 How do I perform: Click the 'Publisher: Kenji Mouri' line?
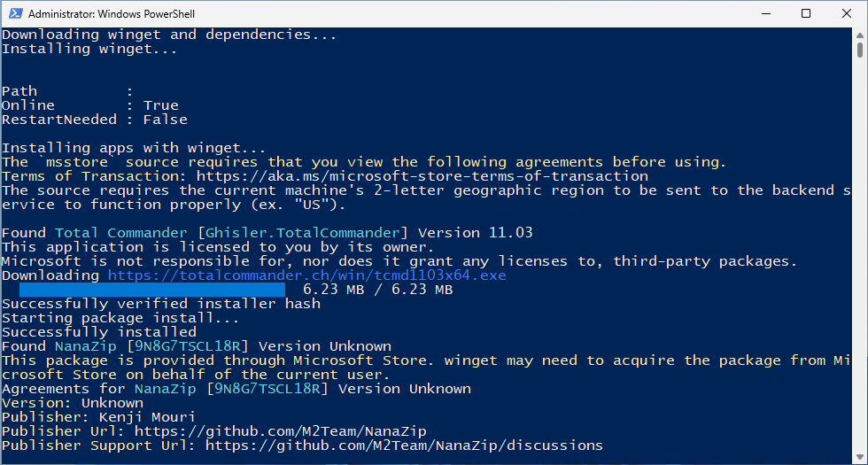(99, 417)
